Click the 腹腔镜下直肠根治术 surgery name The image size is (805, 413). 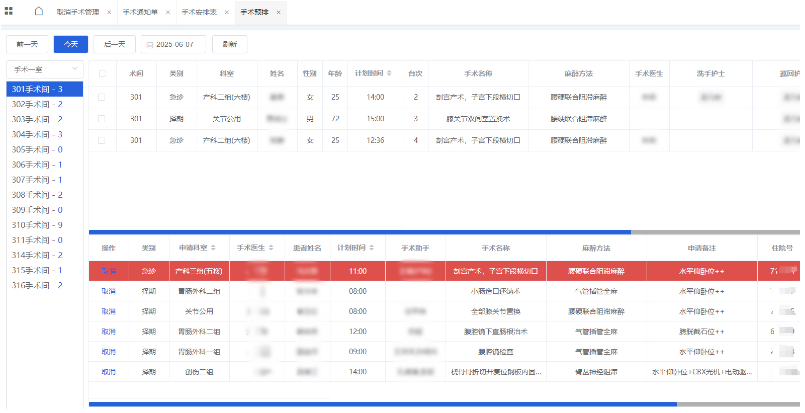[495, 332]
